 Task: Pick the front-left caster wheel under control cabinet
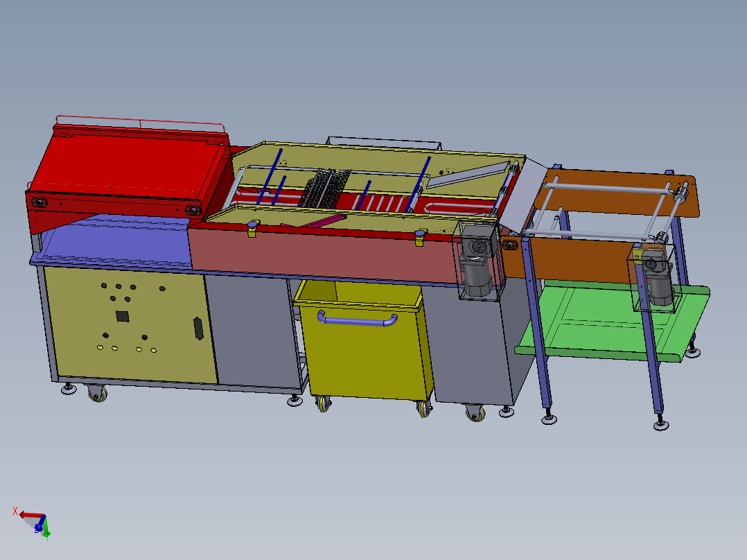click(x=98, y=394)
